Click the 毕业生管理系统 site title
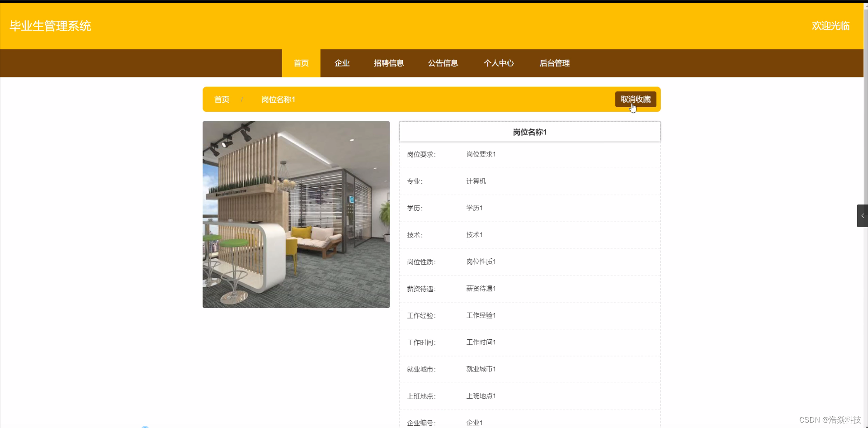Viewport: 868px width, 428px height. pyautogui.click(x=50, y=26)
